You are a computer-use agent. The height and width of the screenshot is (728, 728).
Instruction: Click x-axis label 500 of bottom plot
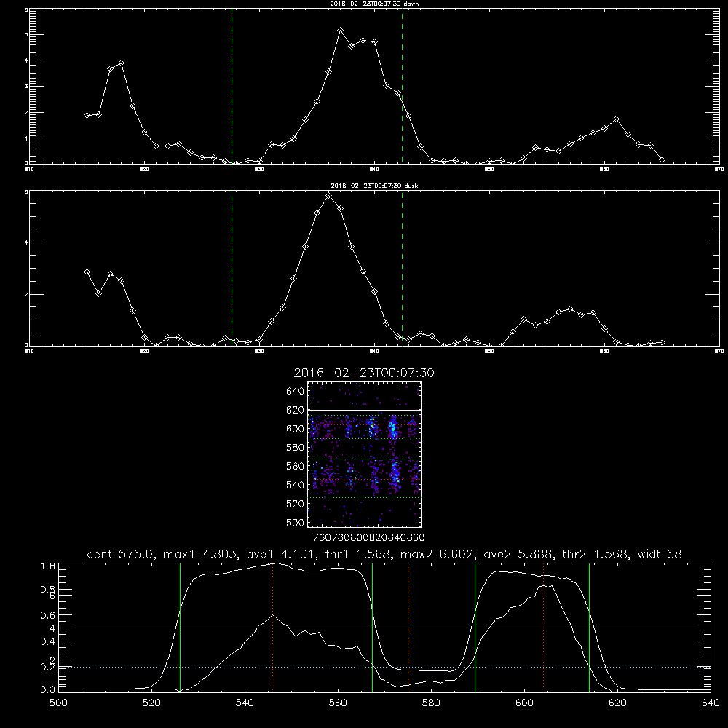point(58,703)
